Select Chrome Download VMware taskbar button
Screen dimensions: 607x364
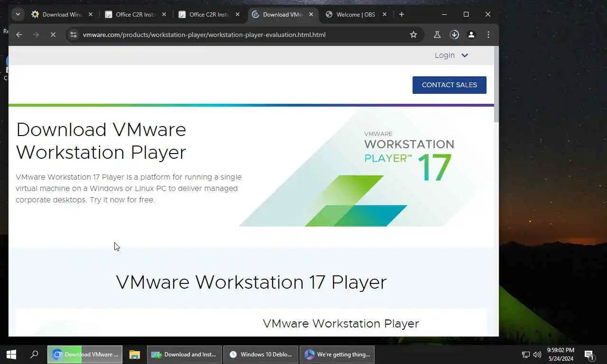85,355
